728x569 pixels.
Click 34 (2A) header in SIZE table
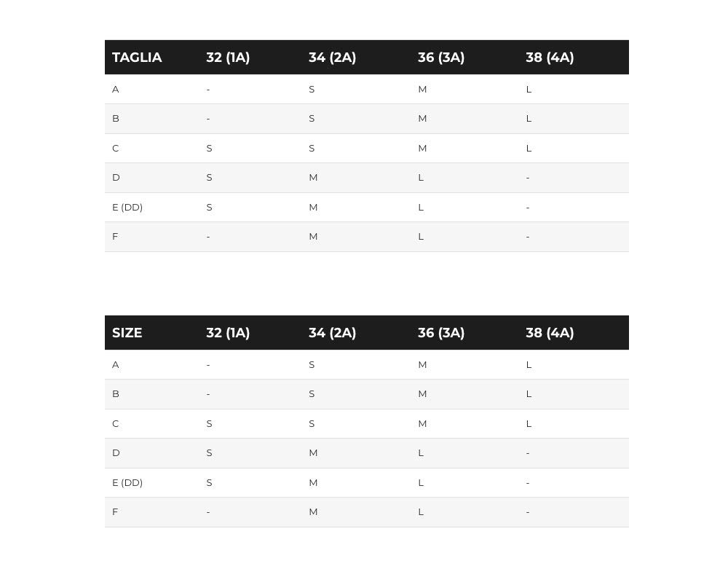tap(333, 333)
